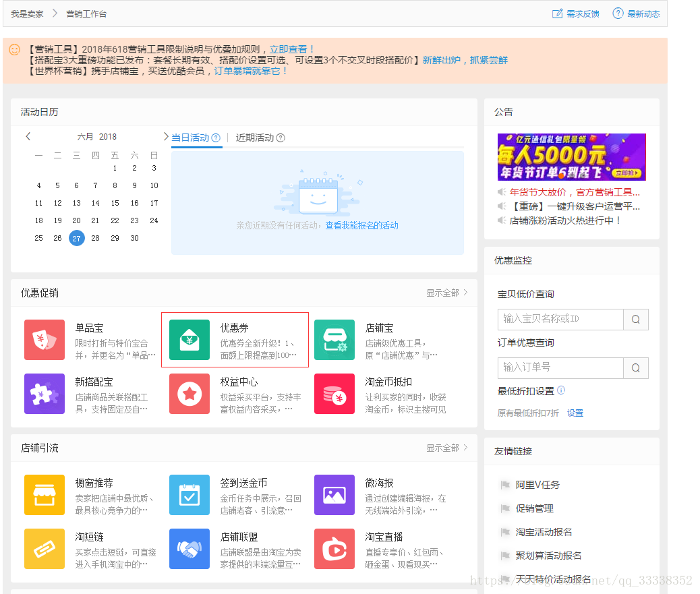Click the flag icon beside 阿里V任务
The image size is (700, 594).
pyautogui.click(x=505, y=485)
